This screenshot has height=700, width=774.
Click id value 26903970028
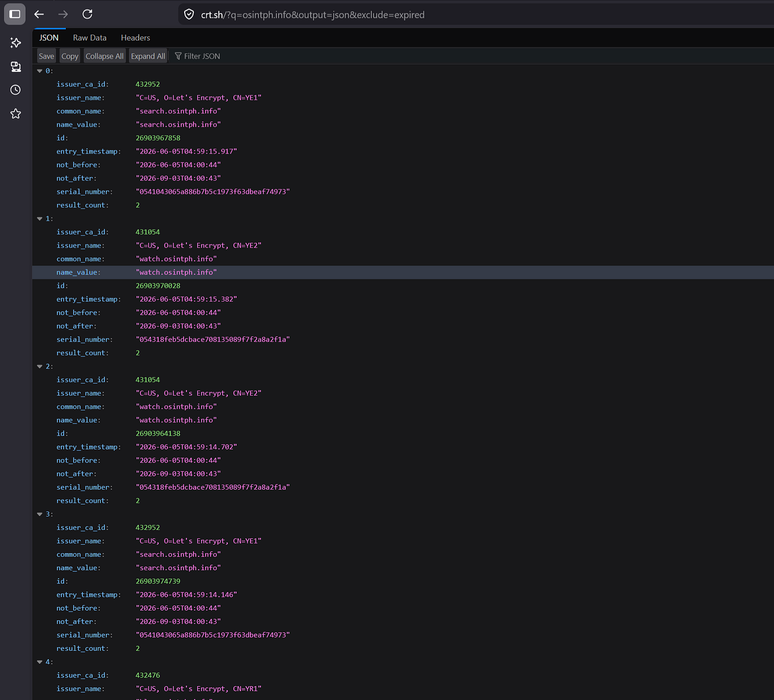tap(158, 286)
